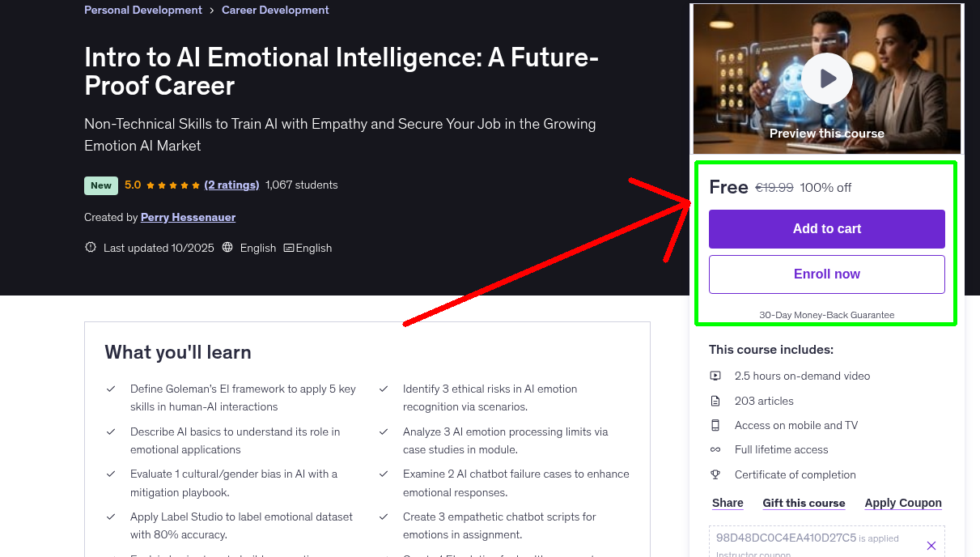Click the New badge on the course
The image size is (980, 557).
(x=100, y=185)
